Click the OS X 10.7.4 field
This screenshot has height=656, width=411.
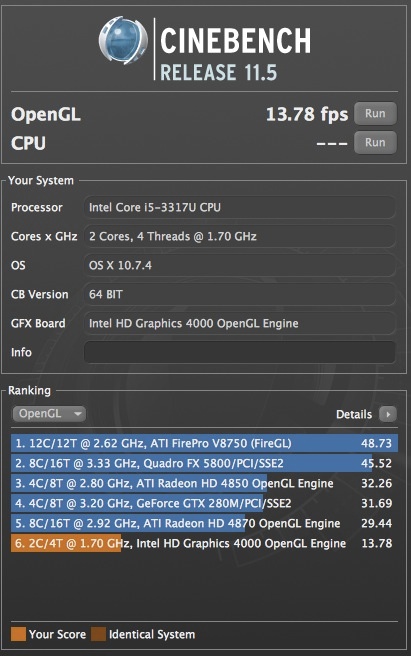click(x=240, y=265)
